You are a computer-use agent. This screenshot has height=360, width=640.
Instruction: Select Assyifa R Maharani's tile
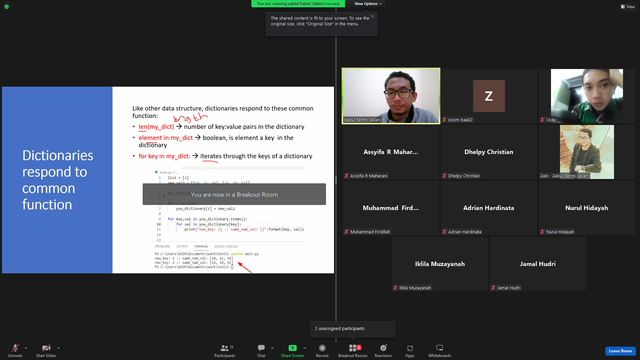(391, 152)
